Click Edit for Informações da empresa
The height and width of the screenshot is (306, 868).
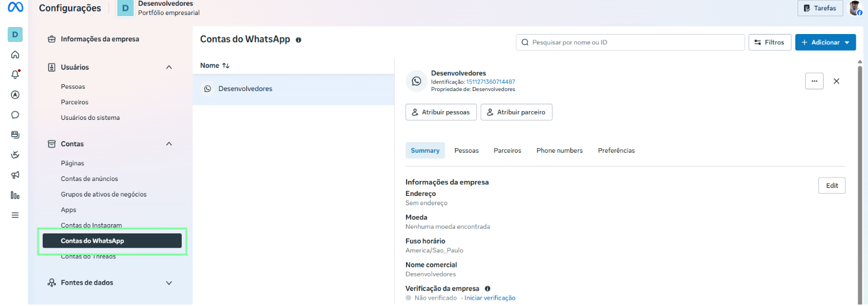832,186
